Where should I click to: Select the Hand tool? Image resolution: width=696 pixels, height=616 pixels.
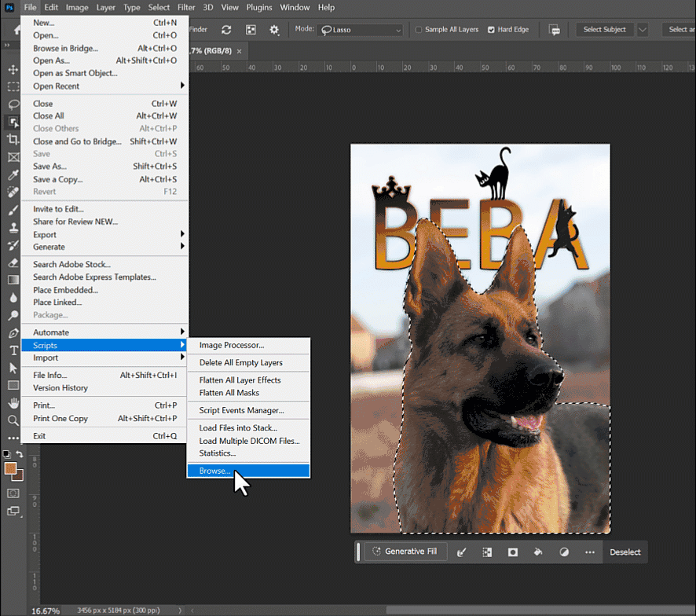12,401
